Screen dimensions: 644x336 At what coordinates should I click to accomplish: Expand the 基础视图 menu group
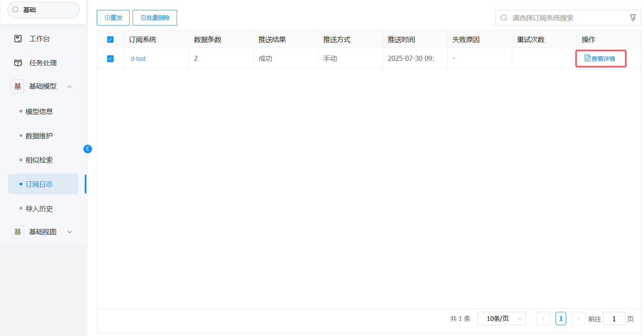[x=70, y=232]
